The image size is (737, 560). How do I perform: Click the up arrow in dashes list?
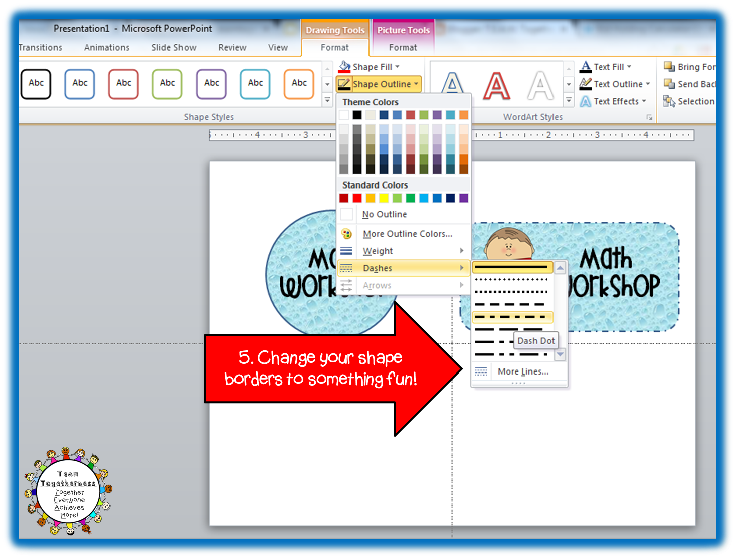pos(560,268)
